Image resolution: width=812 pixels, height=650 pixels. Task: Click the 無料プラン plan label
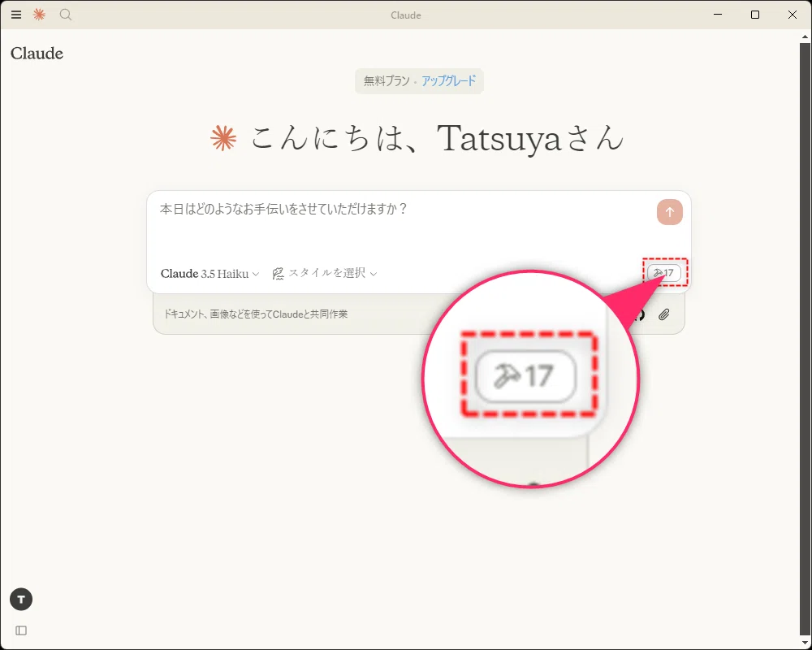(x=387, y=81)
